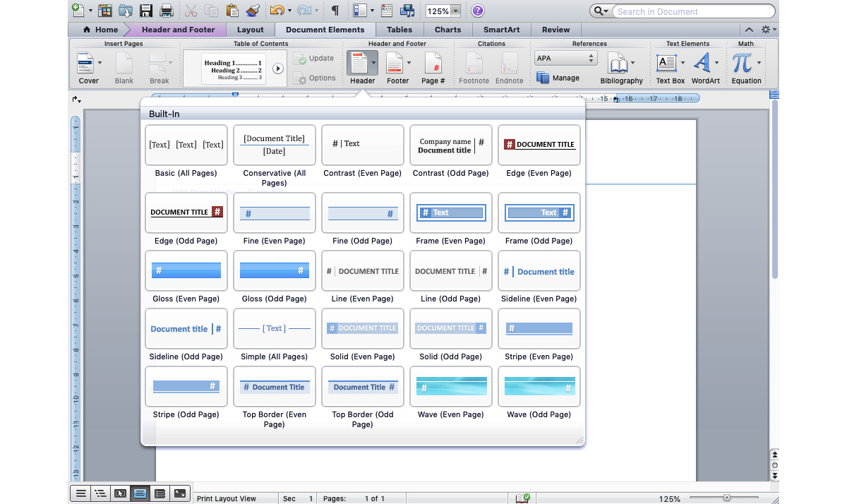This screenshot has height=504, width=847.
Task: Select the Wave (Odd Page) header thumbnail
Action: pyautogui.click(x=539, y=387)
